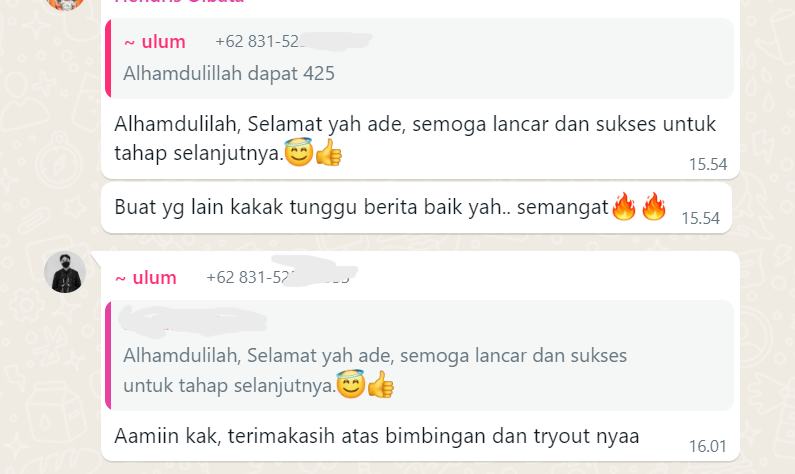
Task: Click halo smiley emoji in quoted reply
Action: point(350,384)
